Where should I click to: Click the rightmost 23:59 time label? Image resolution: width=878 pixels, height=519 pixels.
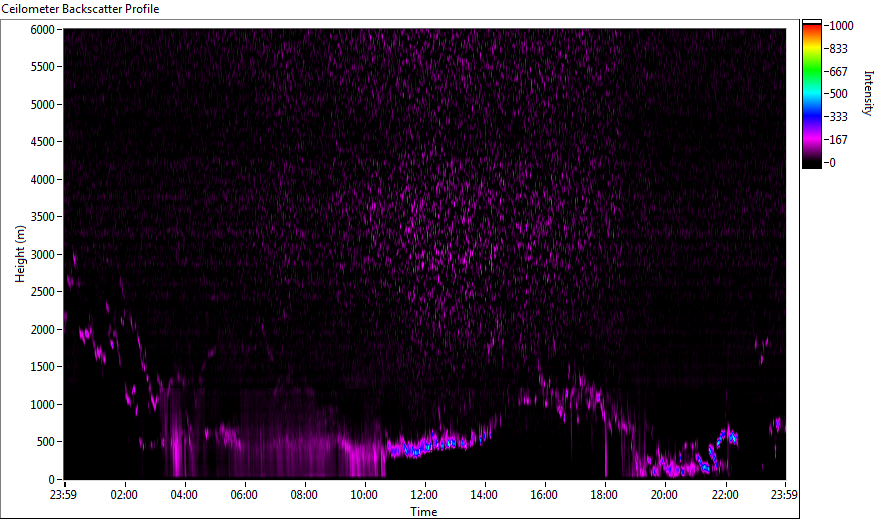784,495
